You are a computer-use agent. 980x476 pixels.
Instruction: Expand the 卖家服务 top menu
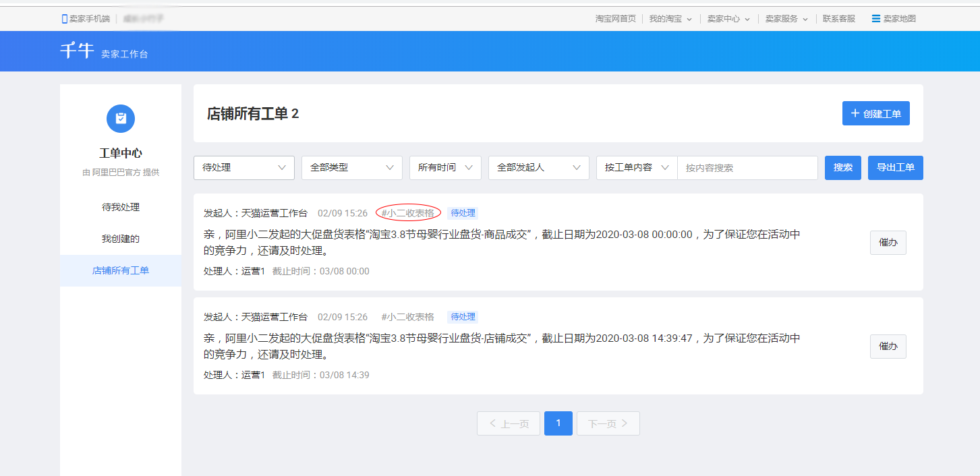786,19
